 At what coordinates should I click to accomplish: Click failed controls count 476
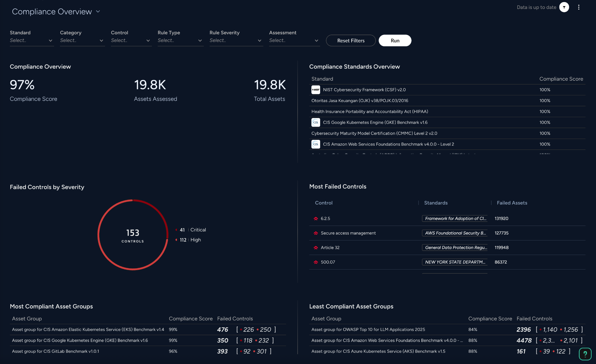coord(223,330)
